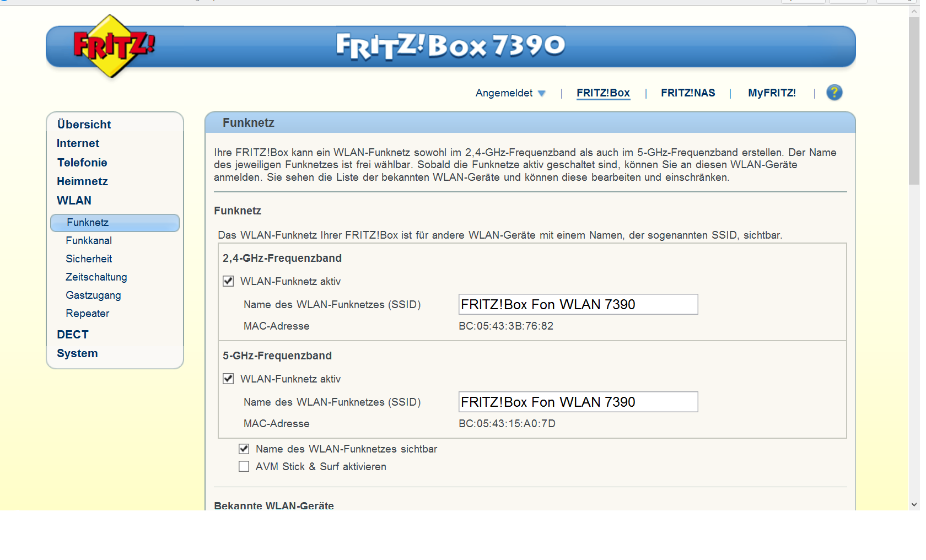Click the WLAN sidebar heading
The image size is (926, 560).
click(74, 201)
